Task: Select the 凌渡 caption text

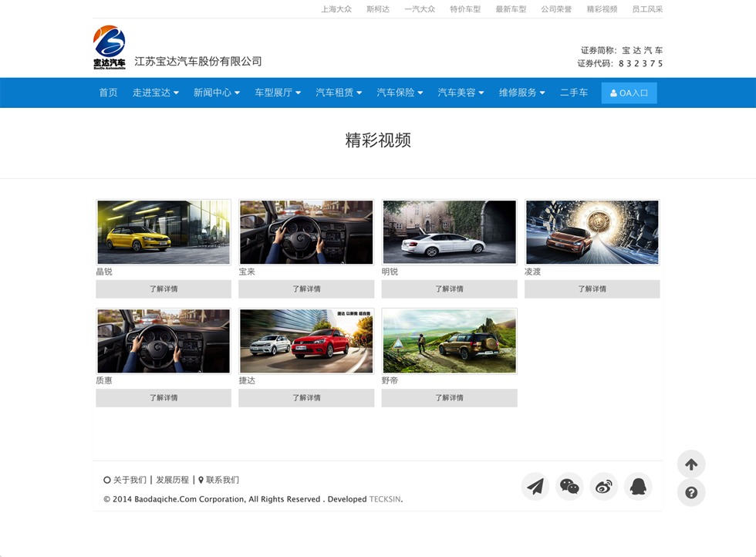Action: pyautogui.click(x=533, y=272)
